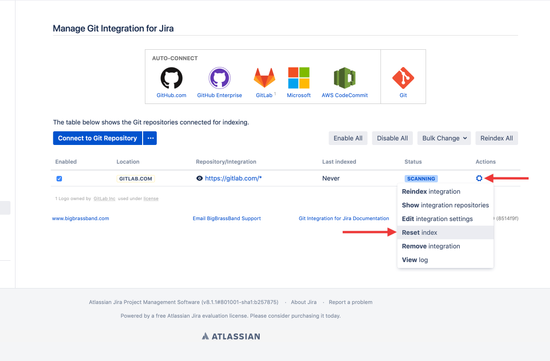Hit the Disable All button

click(392, 138)
